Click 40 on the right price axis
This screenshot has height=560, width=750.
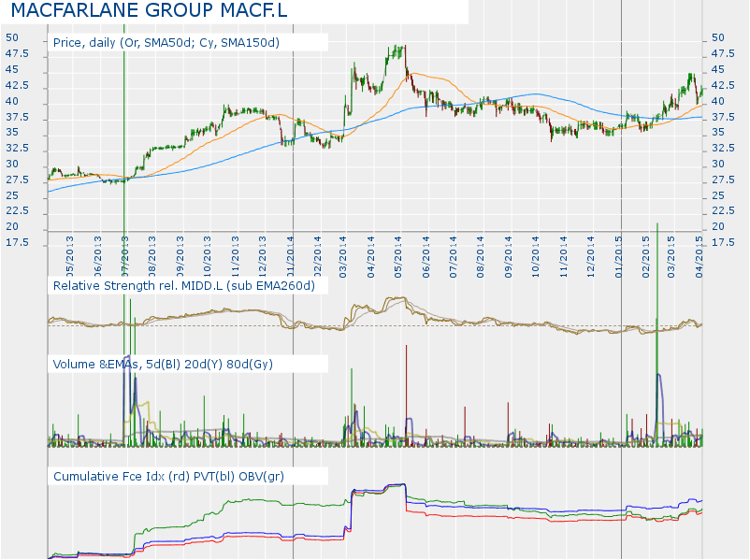pyautogui.click(x=718, y=101)
